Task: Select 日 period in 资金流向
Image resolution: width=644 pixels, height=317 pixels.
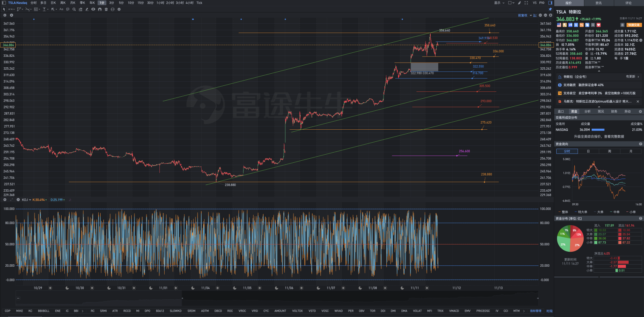Action: (588, 151)
